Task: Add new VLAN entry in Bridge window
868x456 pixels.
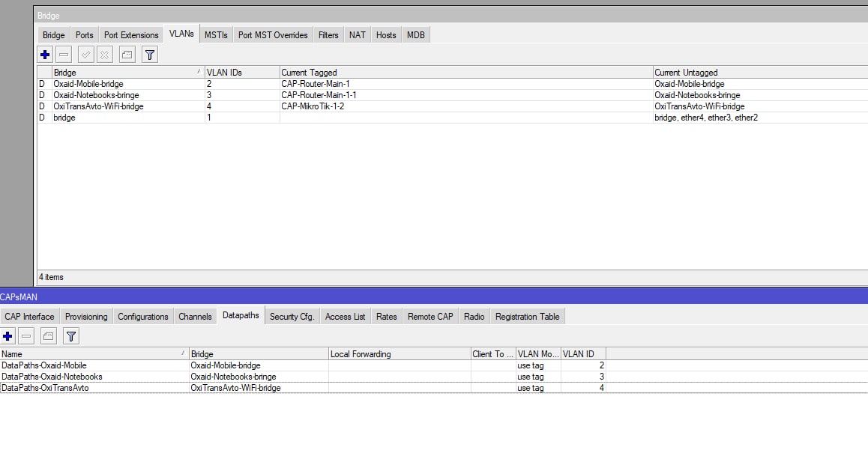Action: pyautogui.click(x=45, y=55)
